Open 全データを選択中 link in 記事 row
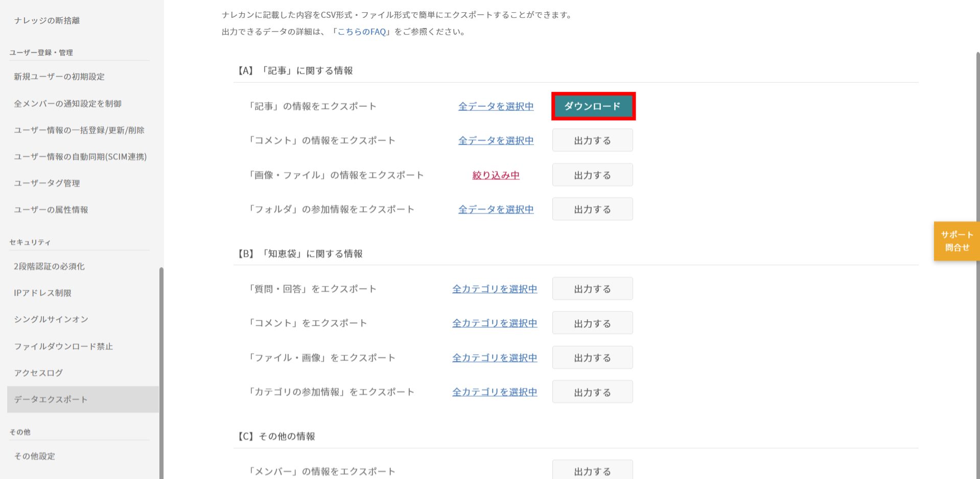Image resolution: width=980 pixels, height=479 pixels. tap(496, 106)
